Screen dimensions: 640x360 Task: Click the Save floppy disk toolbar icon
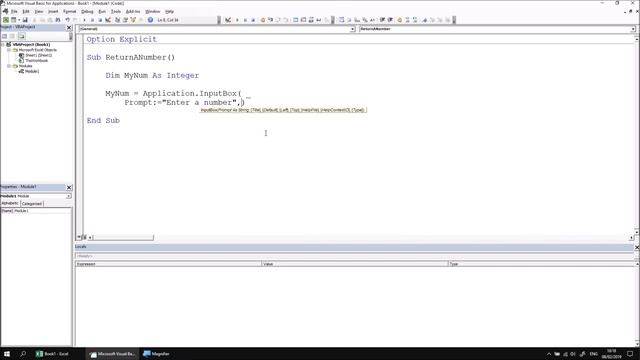click(25, 20)
